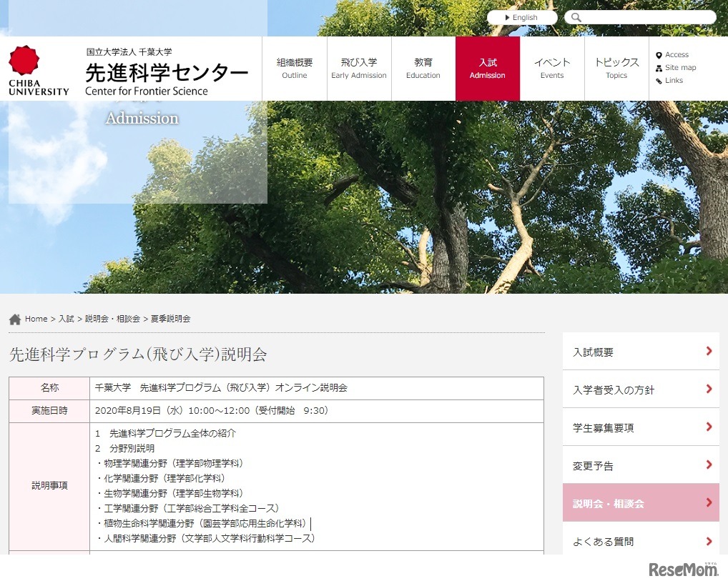Click the 入試 breadcrumb link
728x586 pixels.
point(65,319)
